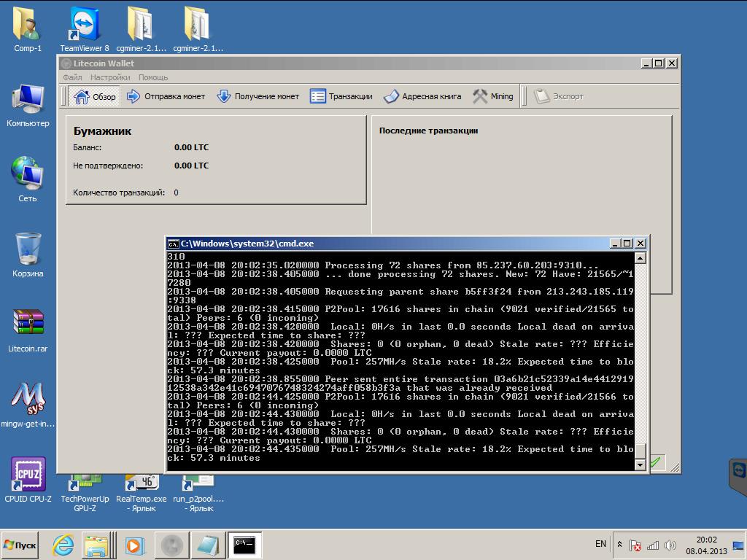The width and height of the screenshot is (747, 560).
Task: Open the Action Center flag icon
Action: click(635, 545)
